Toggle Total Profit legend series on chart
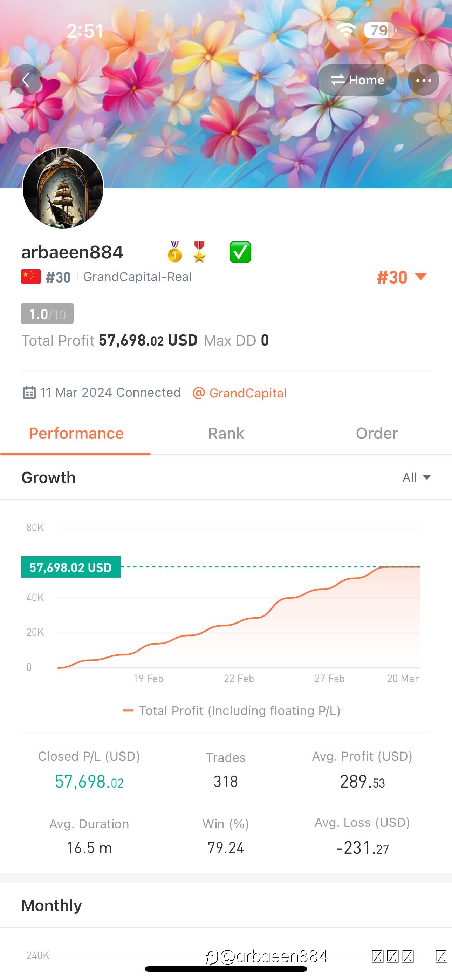The image size is (452, 980). pyautogui.click(x=231, y=711)
